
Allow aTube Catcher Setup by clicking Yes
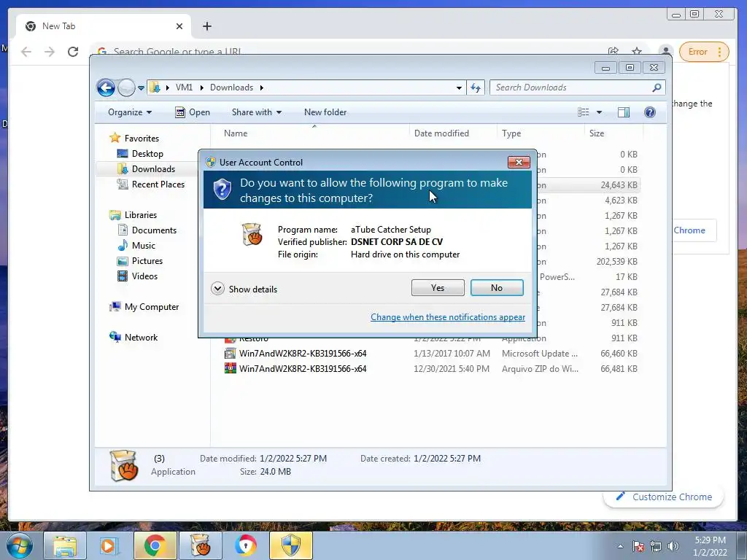(x=438, y=287)
